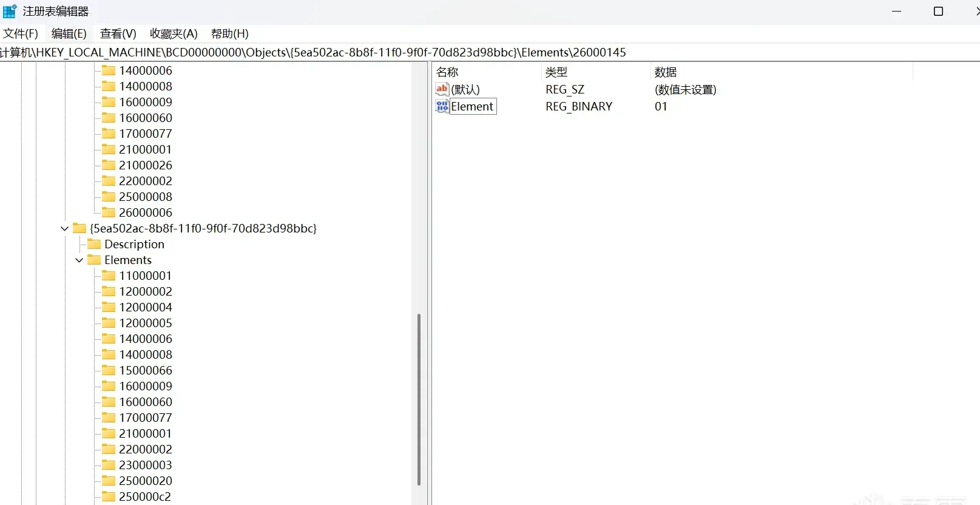Minimize the Registry Editor window

pos(897,12)
